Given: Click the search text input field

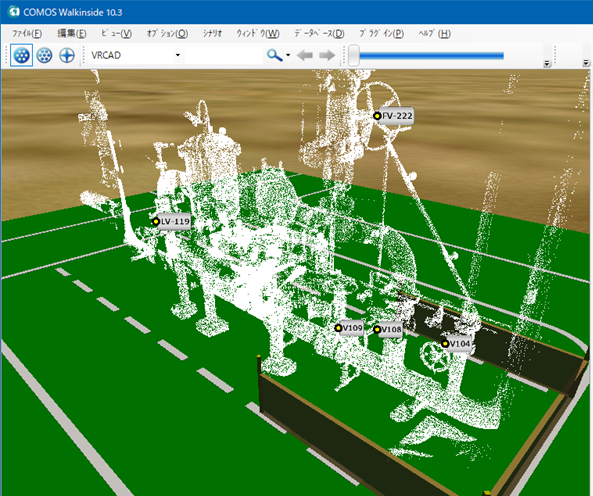Looking at the screenshot, I should click(224, 55).
